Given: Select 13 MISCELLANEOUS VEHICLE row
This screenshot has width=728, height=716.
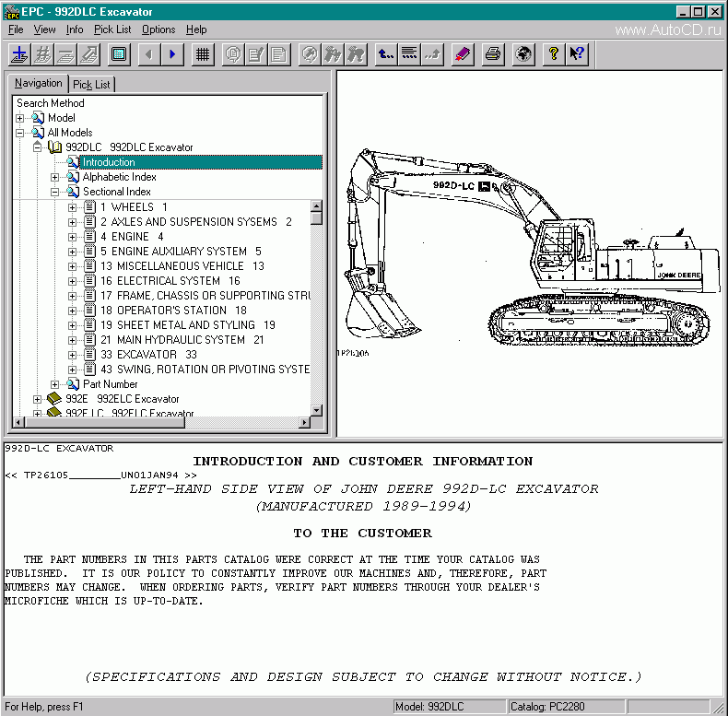Looking at the screenshot, I should pyautogui.click(x=182, y=266).
